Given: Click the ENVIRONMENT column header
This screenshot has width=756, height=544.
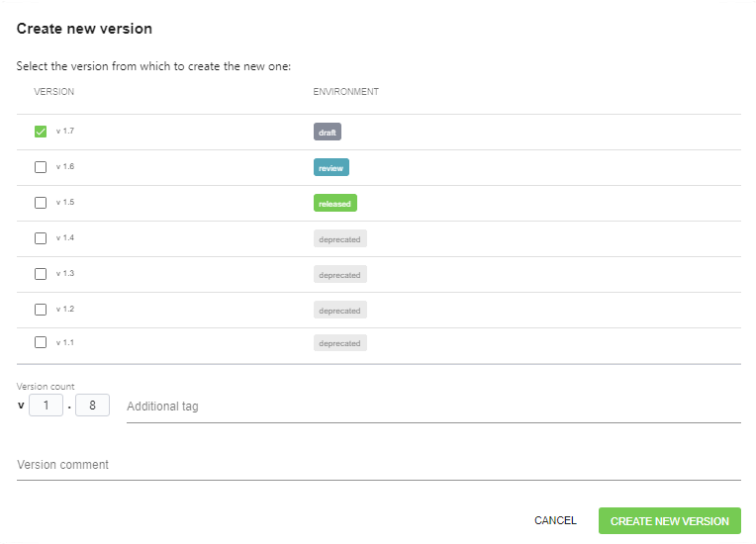Looking at the screenshot, I should (346, 92).
